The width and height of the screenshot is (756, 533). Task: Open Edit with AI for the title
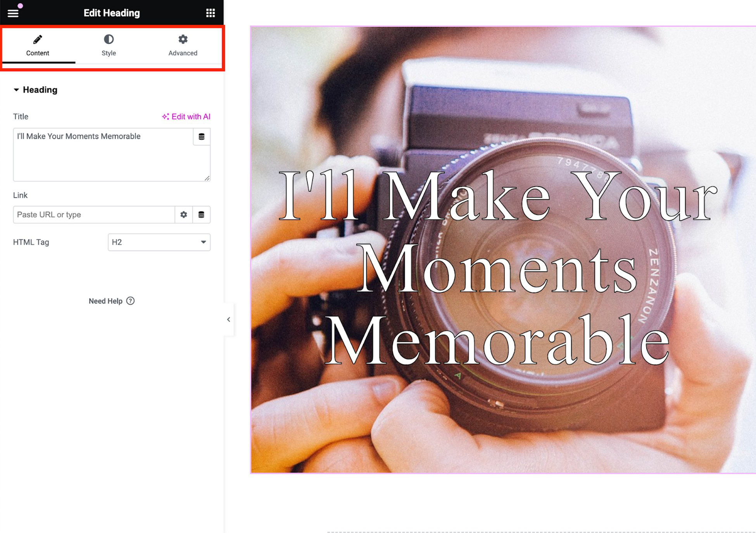(x=191, y=116)
